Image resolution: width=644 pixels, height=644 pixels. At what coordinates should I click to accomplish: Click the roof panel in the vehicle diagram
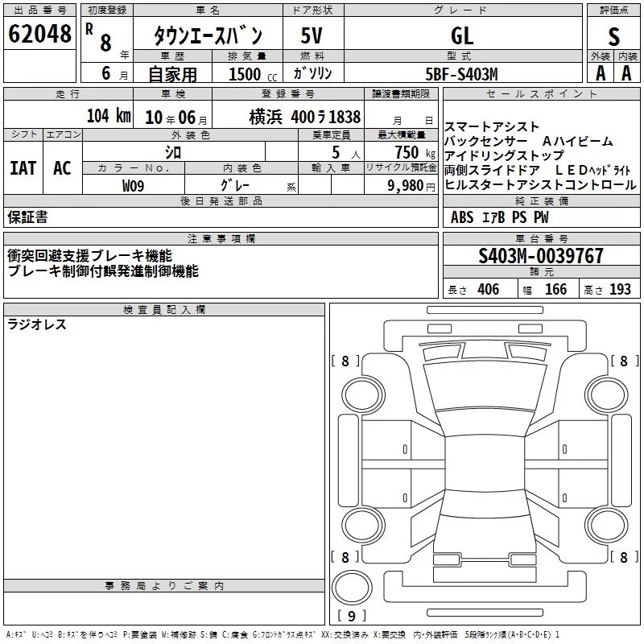tap(485, 464)
